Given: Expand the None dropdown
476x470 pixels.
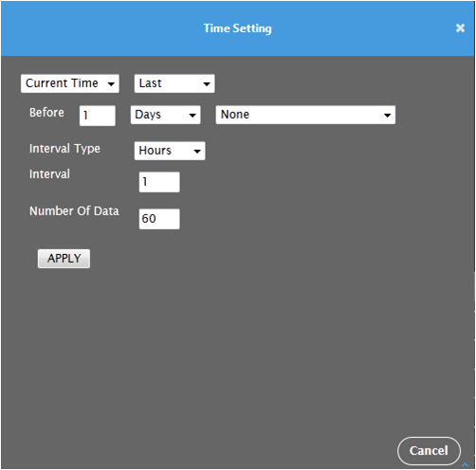Looking at the screenshot, I should click(x=305, y=115).
